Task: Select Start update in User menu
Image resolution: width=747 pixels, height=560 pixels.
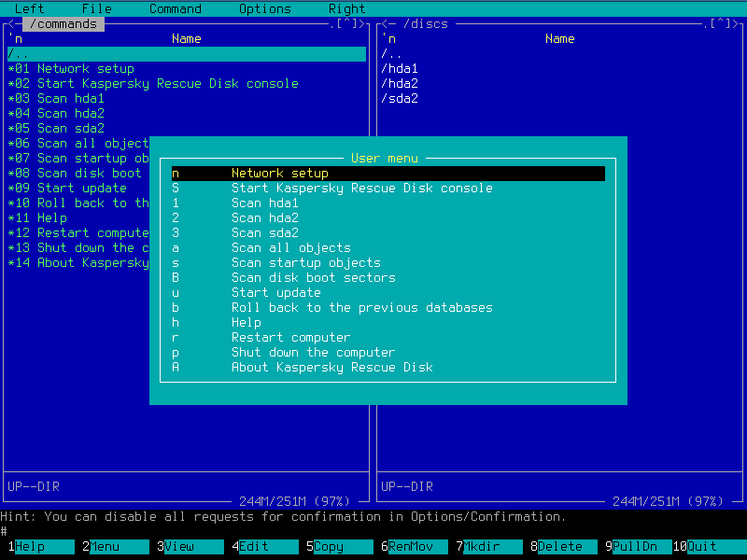Action: pos(388,292)
